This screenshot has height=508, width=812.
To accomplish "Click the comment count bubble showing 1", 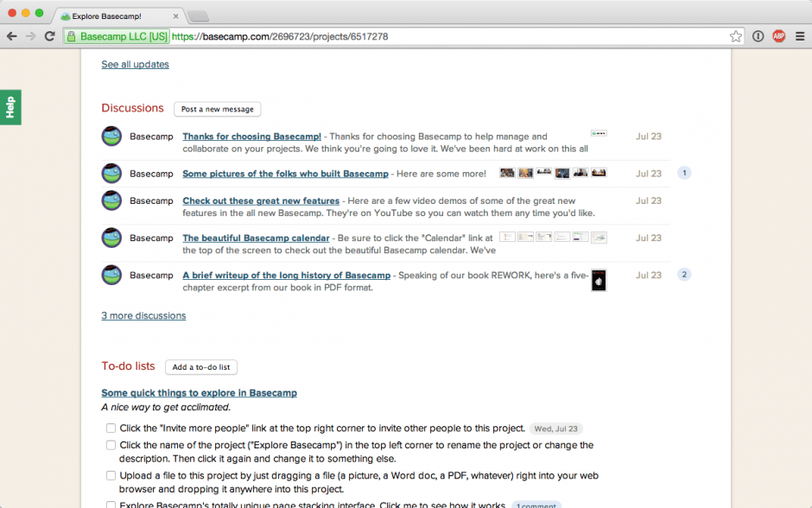I will [684, 173].
